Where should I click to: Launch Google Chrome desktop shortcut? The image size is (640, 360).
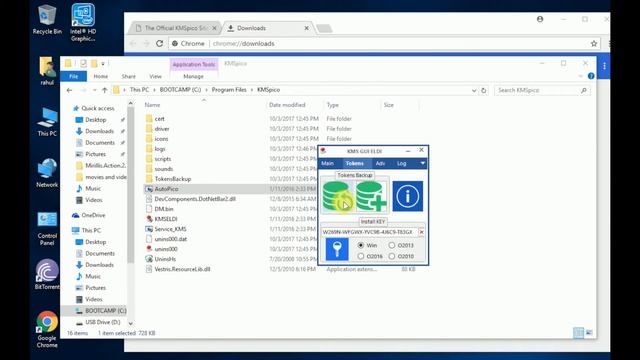point(47,330)
